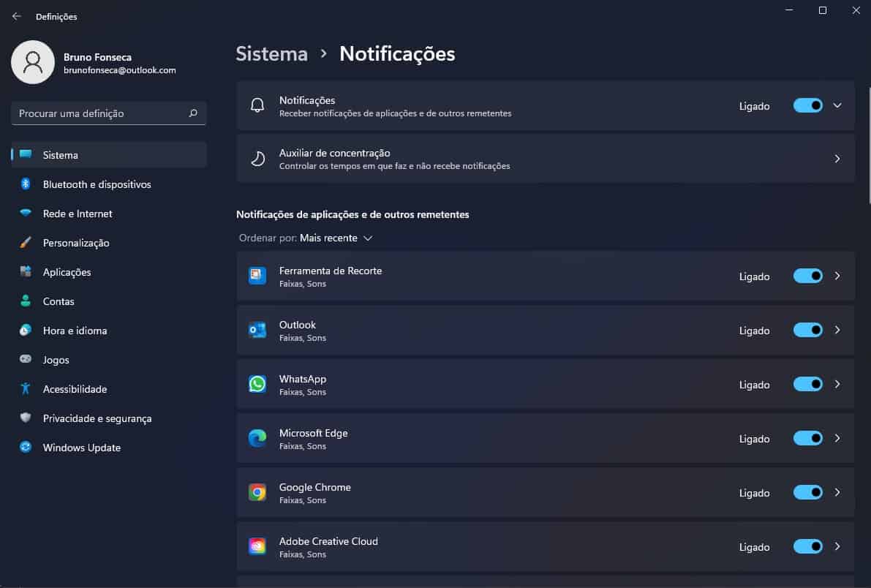The image size is (871, 588).
Task: Select the Ferramenta de Recorte icon
Action: (257, 276)
